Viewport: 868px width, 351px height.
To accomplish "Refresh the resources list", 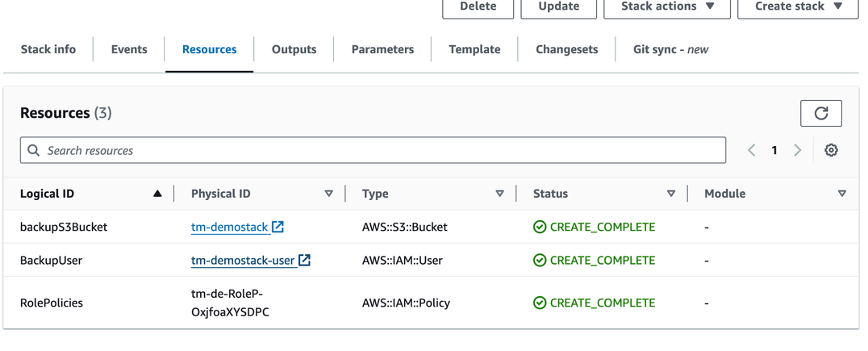I will click(820, 114).
